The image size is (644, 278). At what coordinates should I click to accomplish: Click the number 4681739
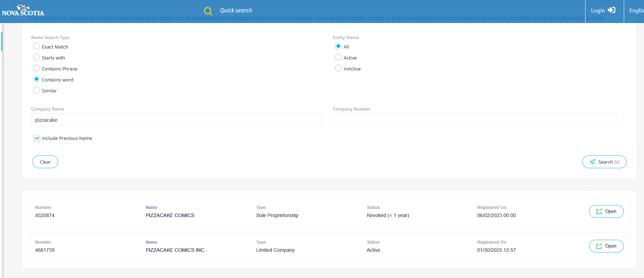click(45, 250)
